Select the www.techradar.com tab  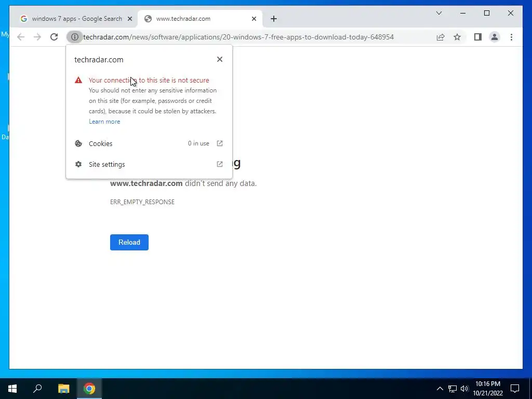(x=199, y=19)
